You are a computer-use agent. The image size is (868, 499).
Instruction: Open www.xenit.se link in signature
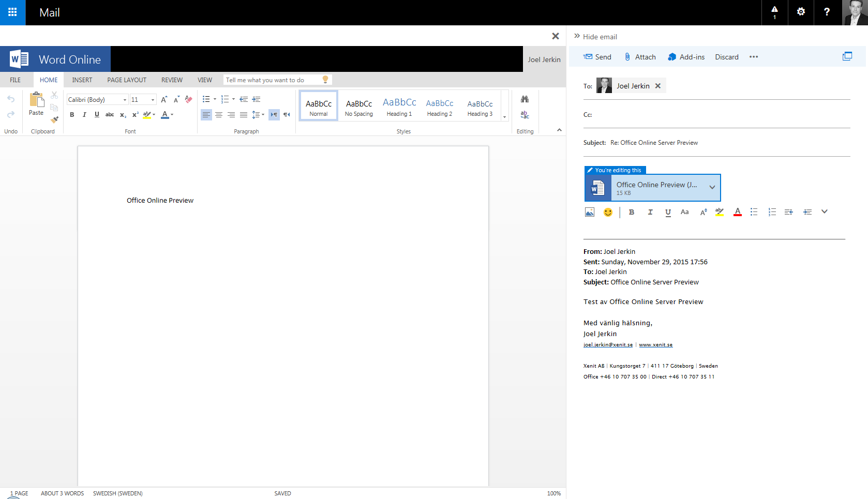coord(656,345)
